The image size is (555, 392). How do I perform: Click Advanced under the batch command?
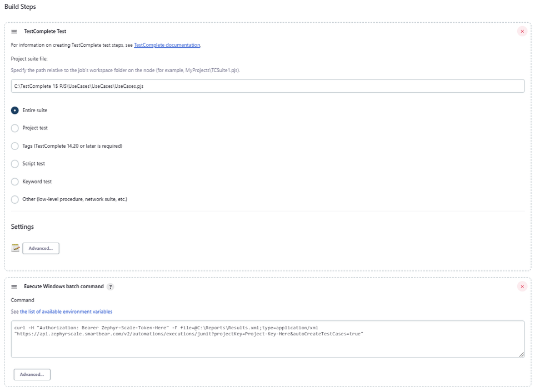pos(32,374)
